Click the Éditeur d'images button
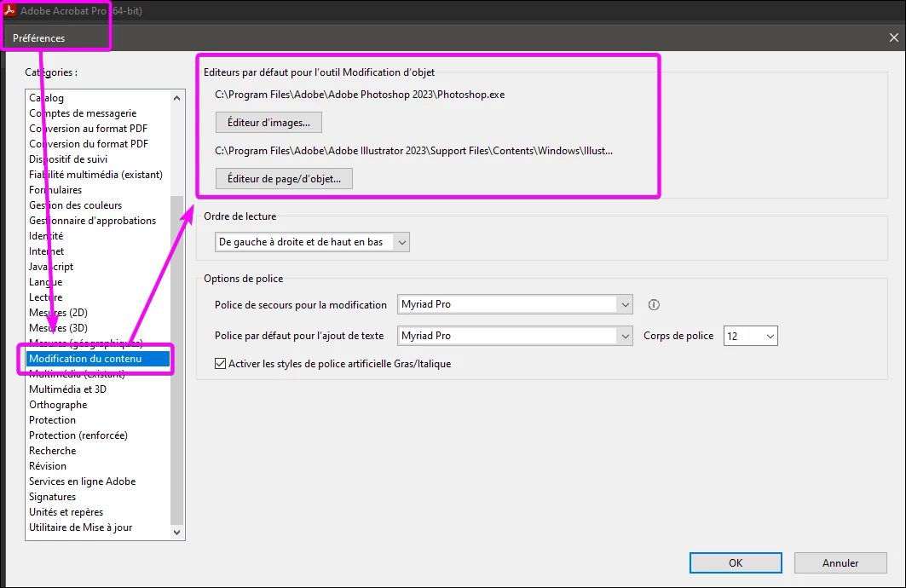This screenshot has height=588, width=906. pyautogui.click(x=268, y=123)
